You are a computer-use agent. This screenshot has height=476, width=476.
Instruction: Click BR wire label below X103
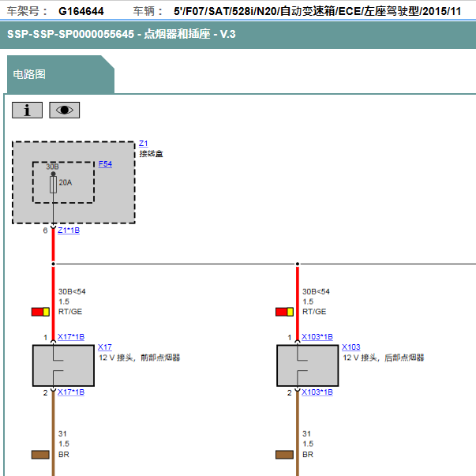(308, 455)
